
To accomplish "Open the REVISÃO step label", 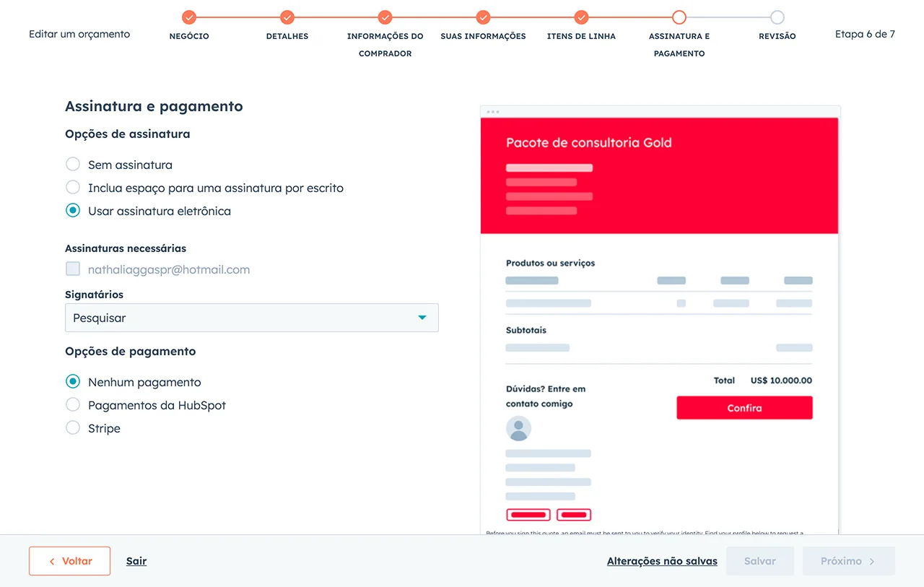I will (777, 36).
